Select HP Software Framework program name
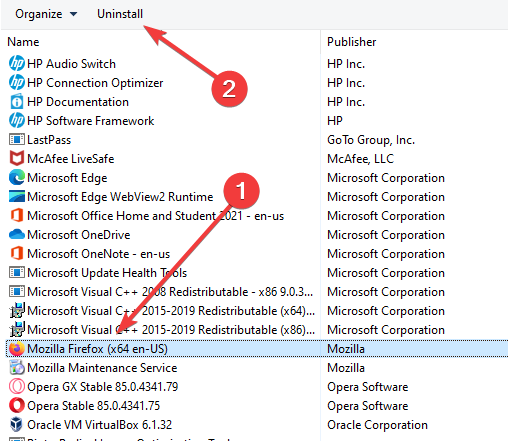 click(90, 121)
